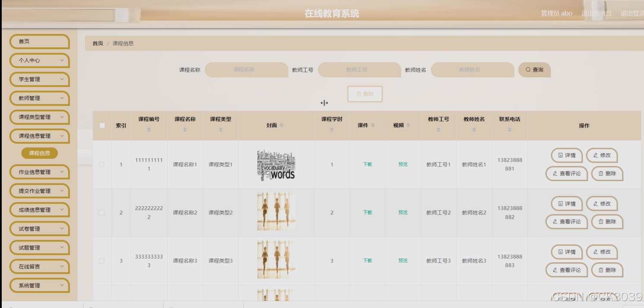Click 删除 for 课程名称3 row

tap(607, 270)
